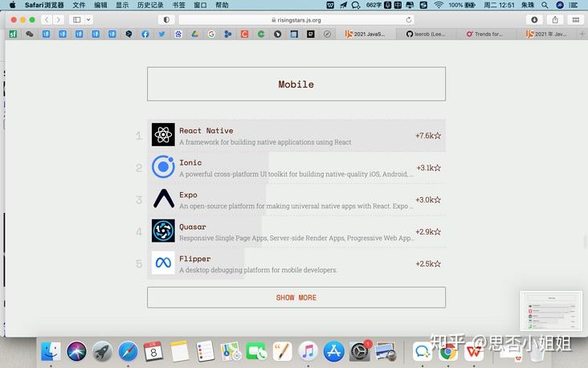Viewport: 588px width, 368px height.
Task: Click the SHOW MORE button
Action: coord(296,297)
